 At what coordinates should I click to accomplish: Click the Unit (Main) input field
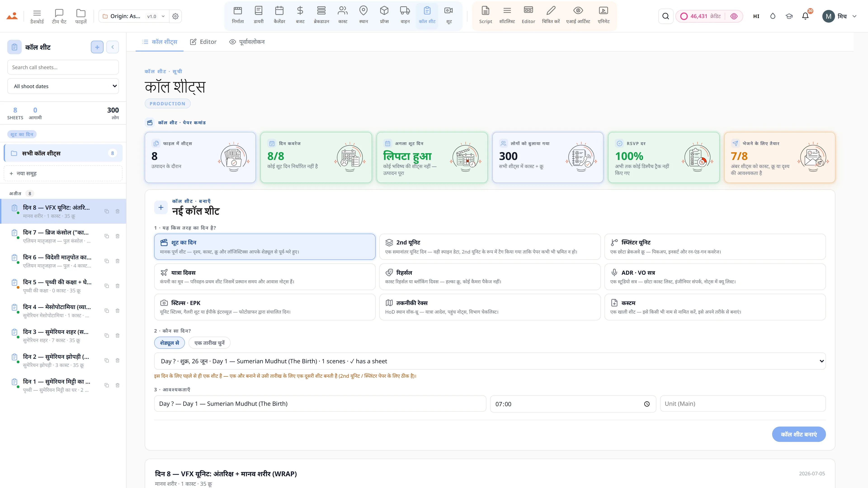[x=743, y=404]
